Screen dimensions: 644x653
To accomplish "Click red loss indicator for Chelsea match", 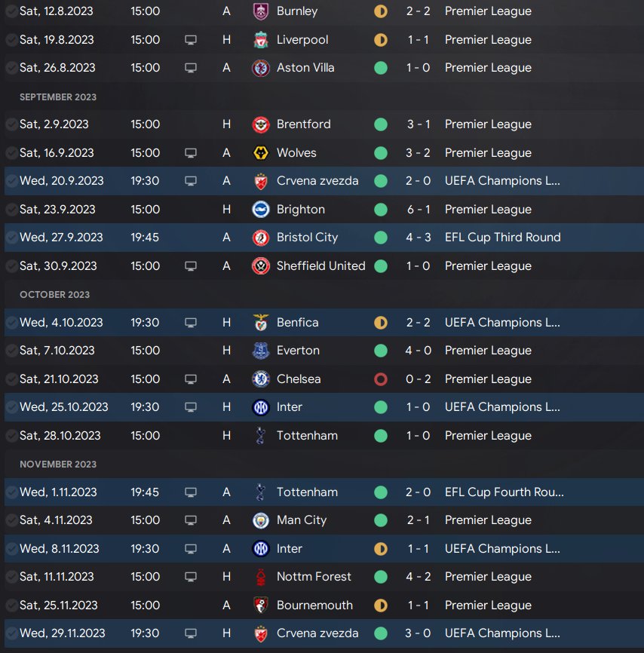I will pos(381,379).
